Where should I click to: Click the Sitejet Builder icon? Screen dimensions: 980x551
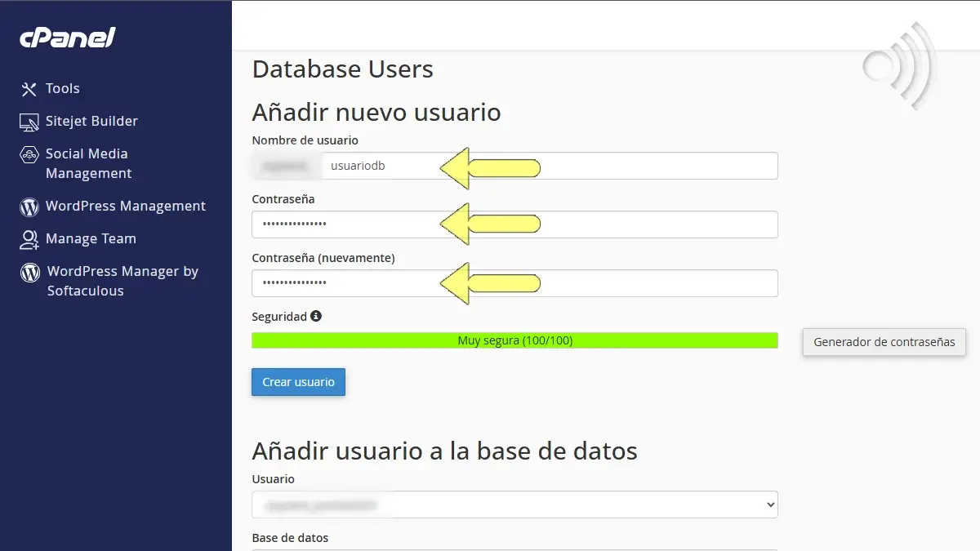click(x=29, y=121)
